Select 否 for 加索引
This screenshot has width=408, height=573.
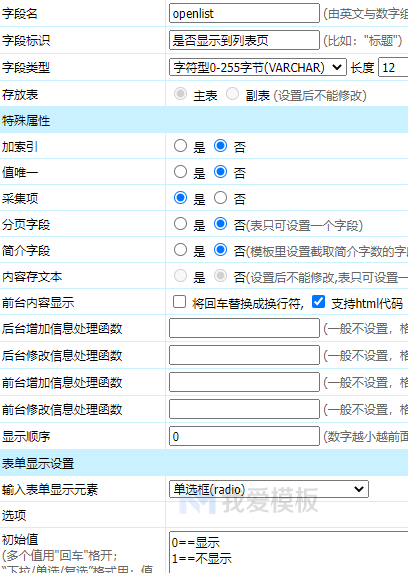pos(220,146)
